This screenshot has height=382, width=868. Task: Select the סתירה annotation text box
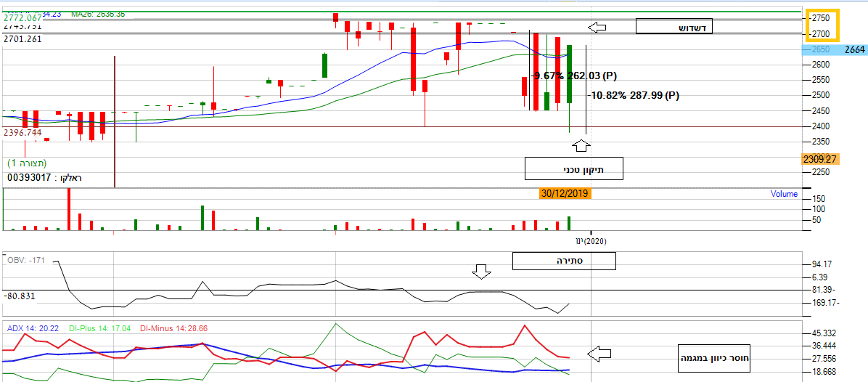click(x=563, y=260)
